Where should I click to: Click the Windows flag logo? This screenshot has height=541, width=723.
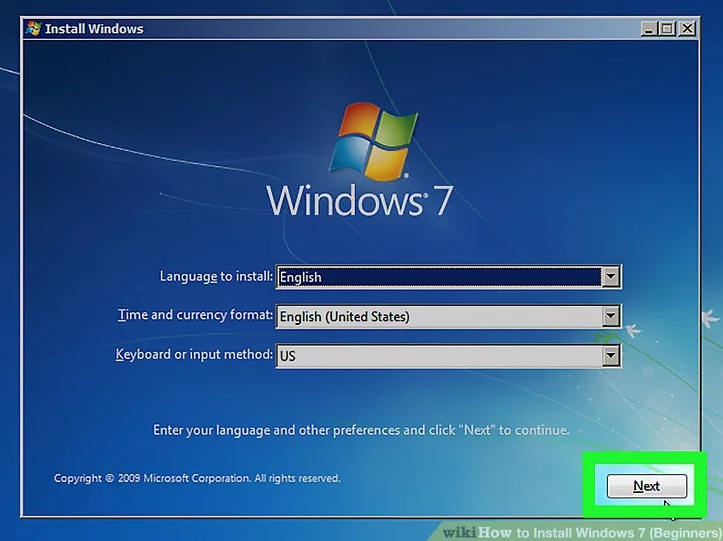(x=377, y=137)
